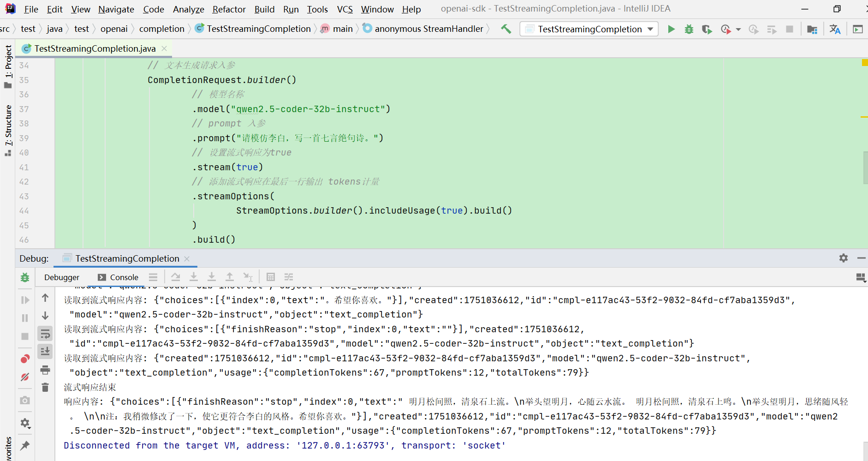The height and width of the screenshot is (461, 868).
Task: Open the profiler dropdown arrow
Action: (x=739, y=29)
